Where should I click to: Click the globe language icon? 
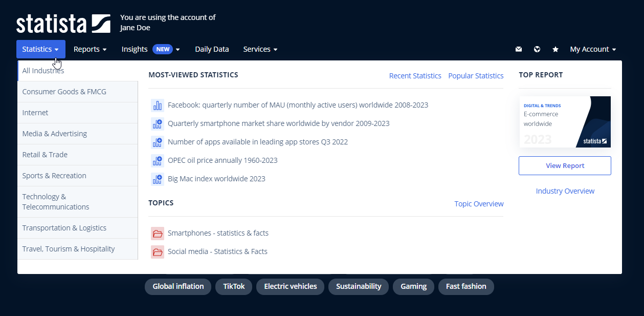coord(537,49)
